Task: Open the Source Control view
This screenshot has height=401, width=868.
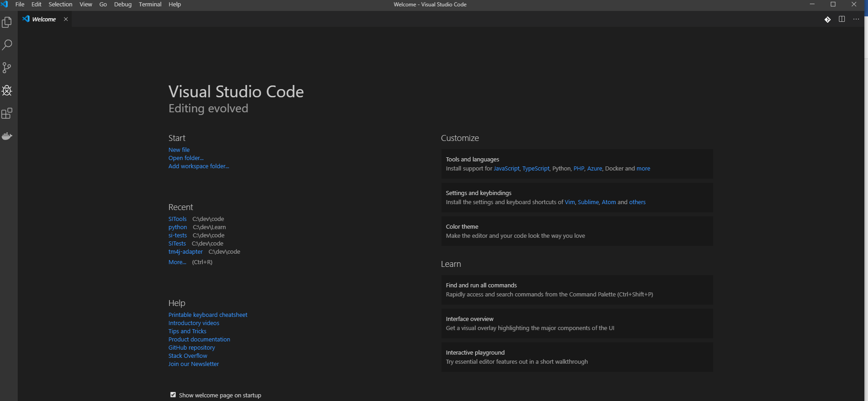Action: pyautogui.click(x=7, y=68)
